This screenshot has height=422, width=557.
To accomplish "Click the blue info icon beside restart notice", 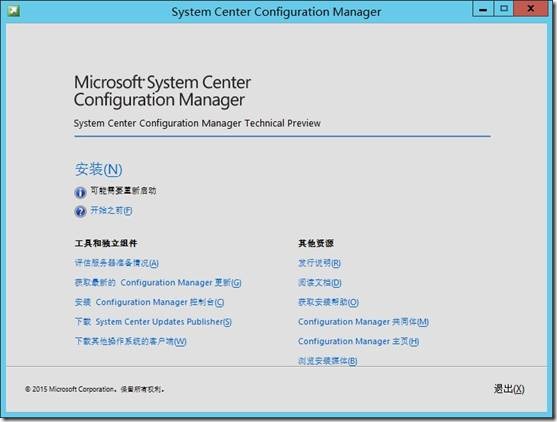I will pos(80,192).
